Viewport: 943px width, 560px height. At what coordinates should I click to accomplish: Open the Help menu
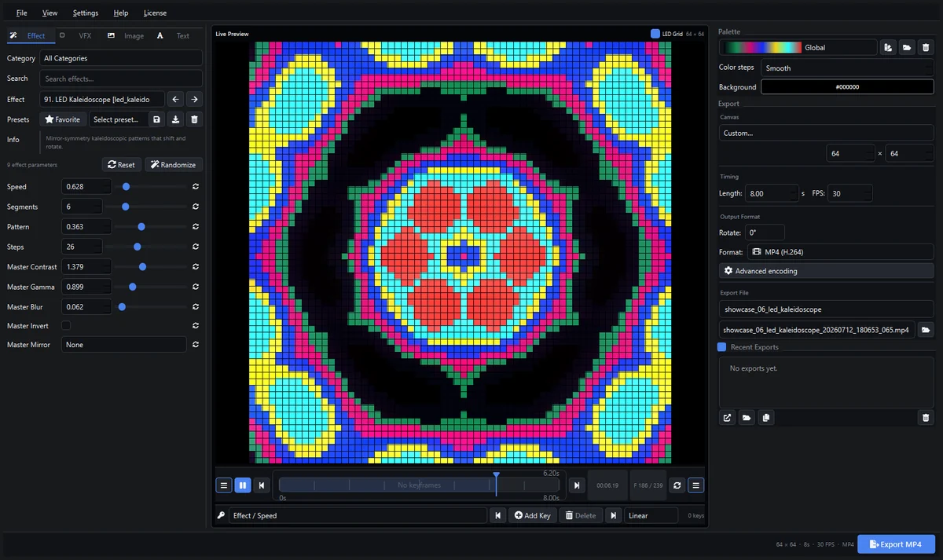click(121, 13)
